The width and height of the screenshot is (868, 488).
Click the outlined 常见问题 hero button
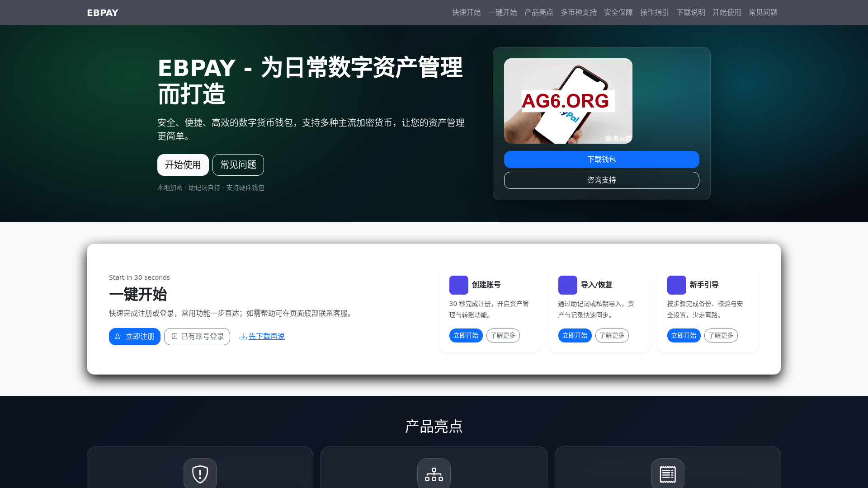click(238, 165)
